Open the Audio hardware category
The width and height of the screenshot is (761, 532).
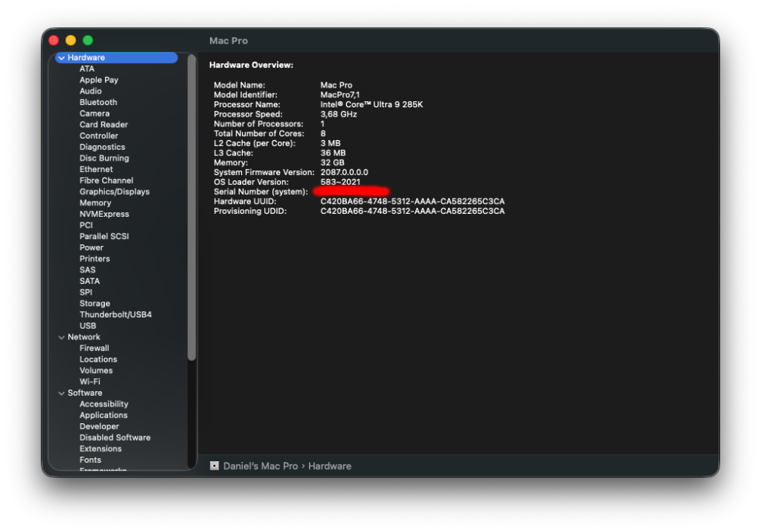point(91,91)
